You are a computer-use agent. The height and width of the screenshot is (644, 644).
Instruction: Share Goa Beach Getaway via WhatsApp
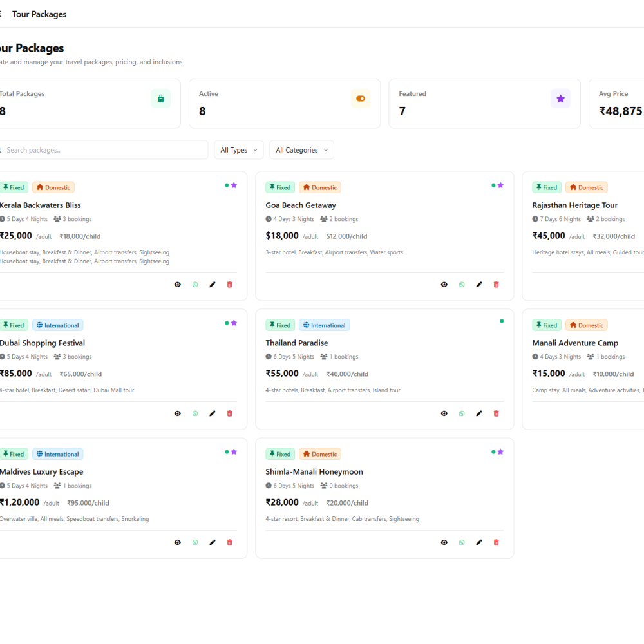pyautogui.click(x=462, y=285)
